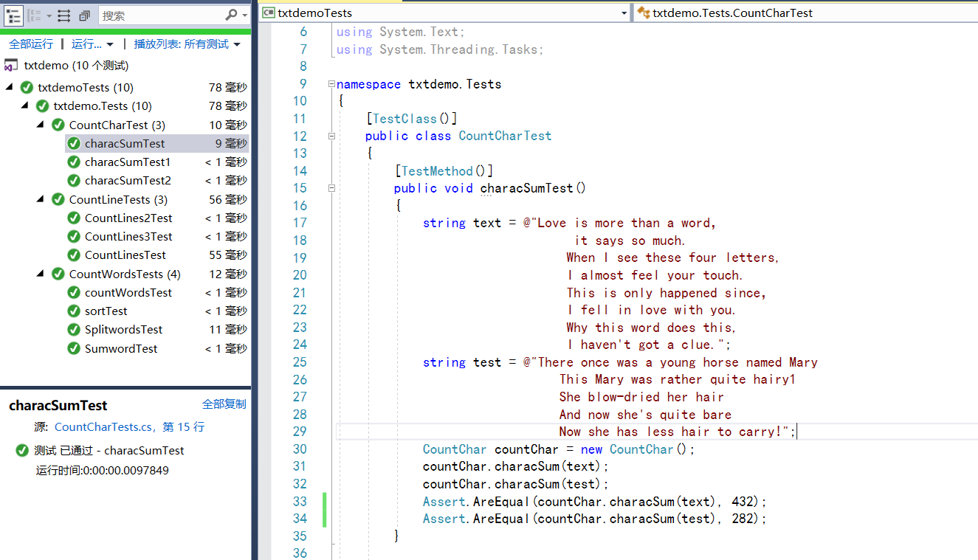The height and width of the screenshot is (560, 978).
Task: Click line number 29 in the gutter
Action: pos(299,432)
